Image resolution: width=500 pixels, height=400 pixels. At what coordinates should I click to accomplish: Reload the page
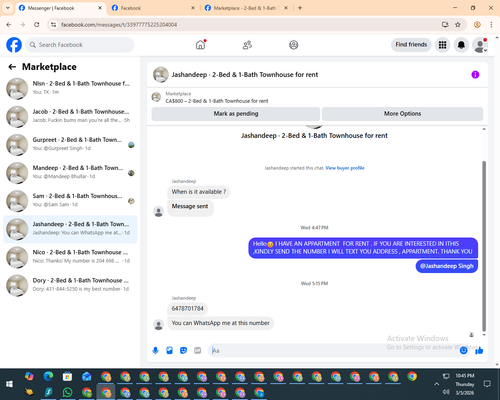[x=37, y=25]
